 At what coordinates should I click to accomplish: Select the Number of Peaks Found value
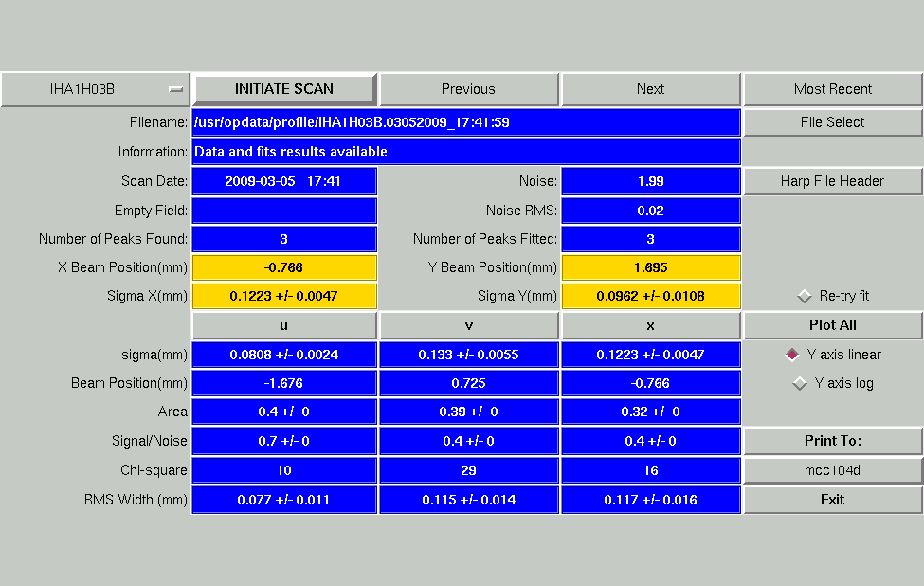pyautogui.click(x=284, y=239)
